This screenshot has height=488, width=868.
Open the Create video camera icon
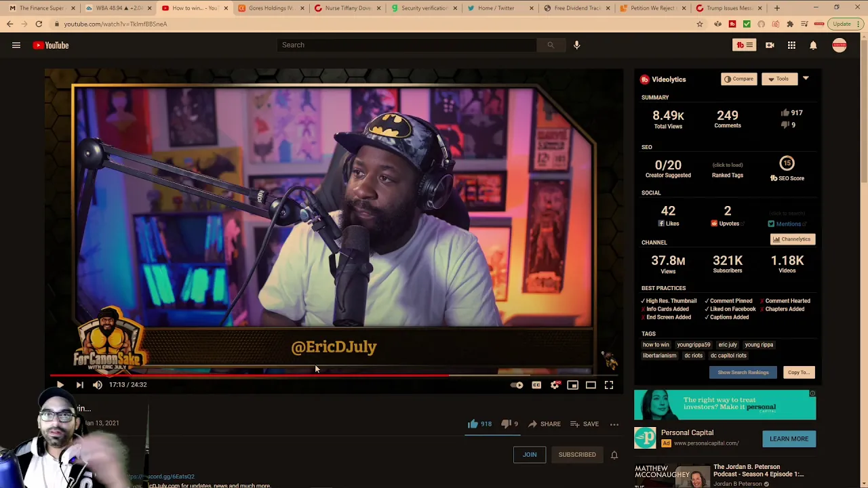(x=770, y=45)
